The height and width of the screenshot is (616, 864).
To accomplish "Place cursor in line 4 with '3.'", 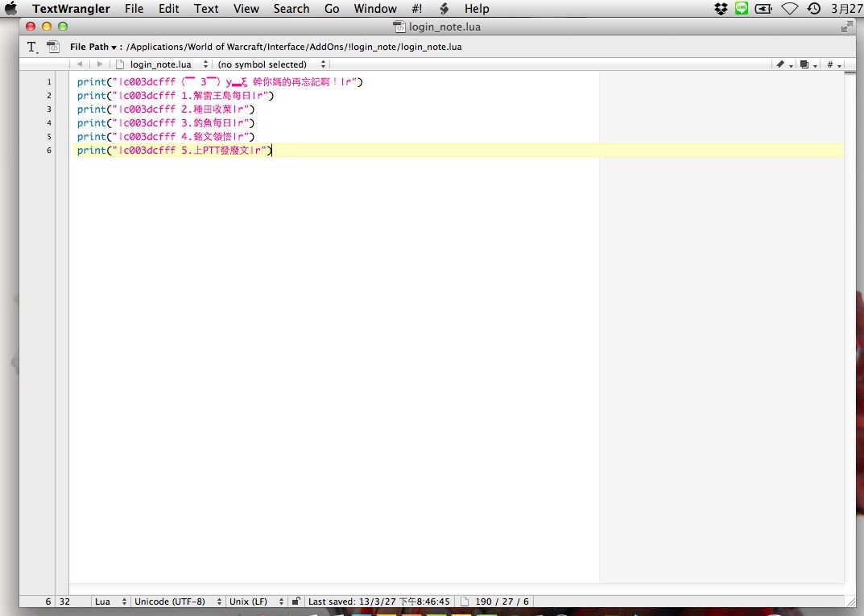I will pyautogui.click(x=166, y=123).
